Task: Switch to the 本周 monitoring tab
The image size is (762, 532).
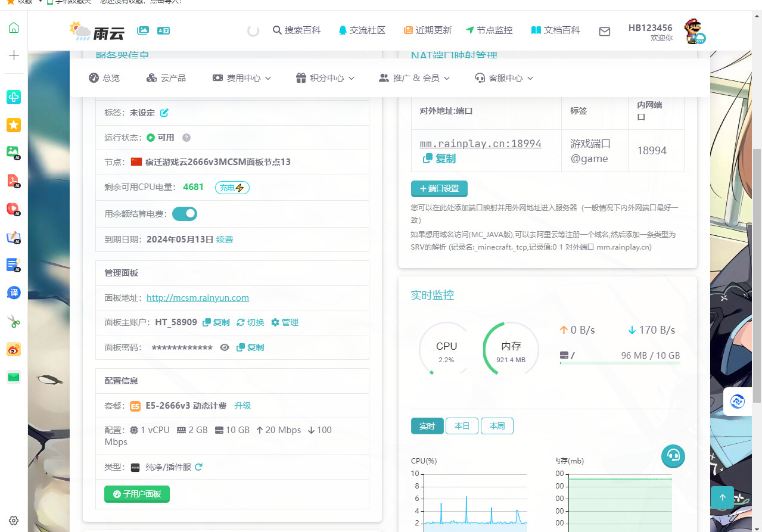Action: coord(497,426)
